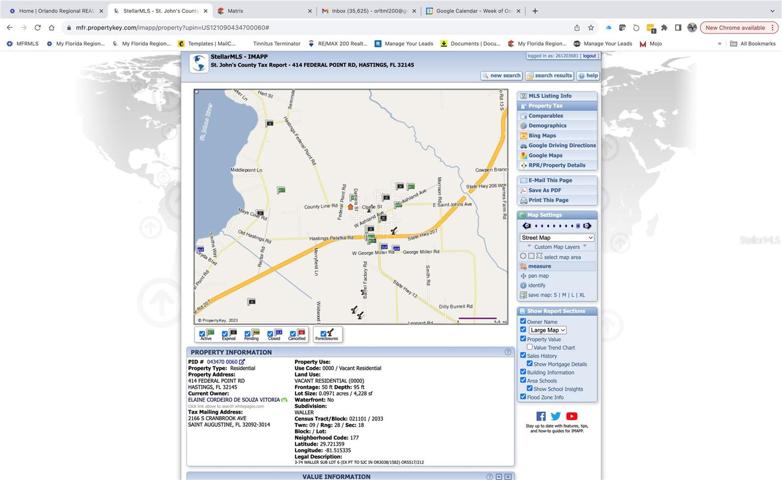Open the Comparables menu item

pyautogui.click(x=545, y=116)
